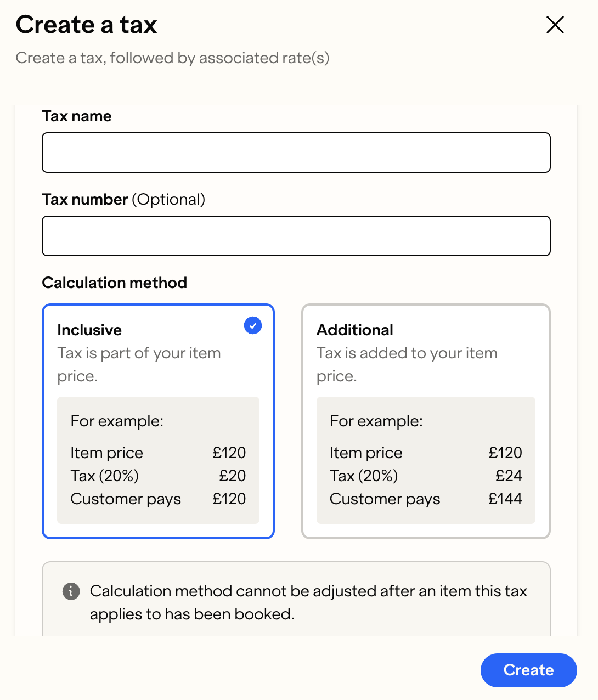Click the blue checkmark on Inclusive card
Image resolution: width=598 pixels, height=700 pixels.
coord(253,325)
